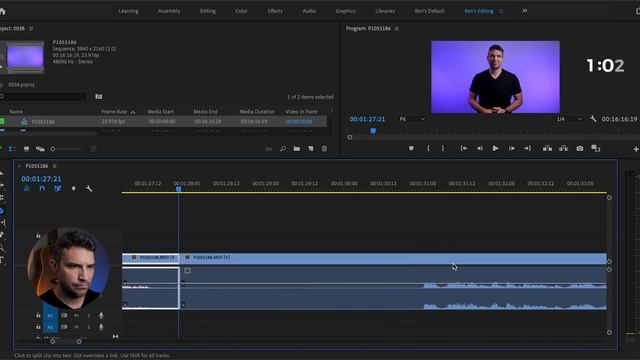Open the Color workspace tab
Image resolution: width=640 pixels, height=360 pixels.
(241, 11)
